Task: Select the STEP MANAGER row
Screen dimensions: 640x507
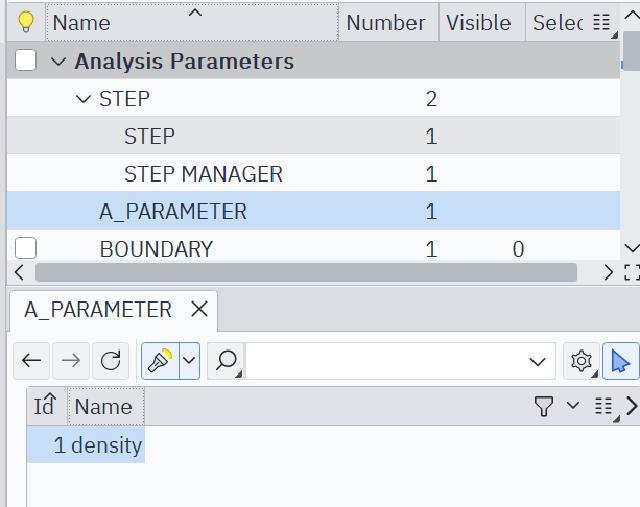Action: (203, 174)
